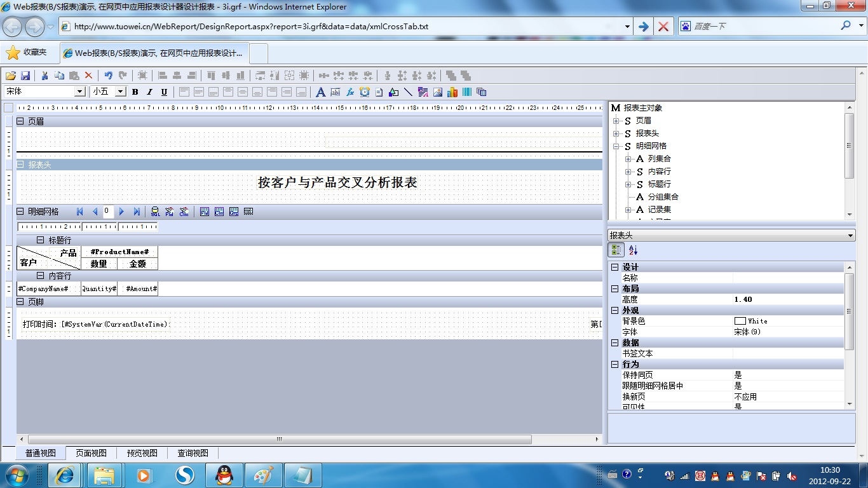The width and height of the screenshot is (868, 488).
Task: Select the line drawing tool
Action: (408, 92)
